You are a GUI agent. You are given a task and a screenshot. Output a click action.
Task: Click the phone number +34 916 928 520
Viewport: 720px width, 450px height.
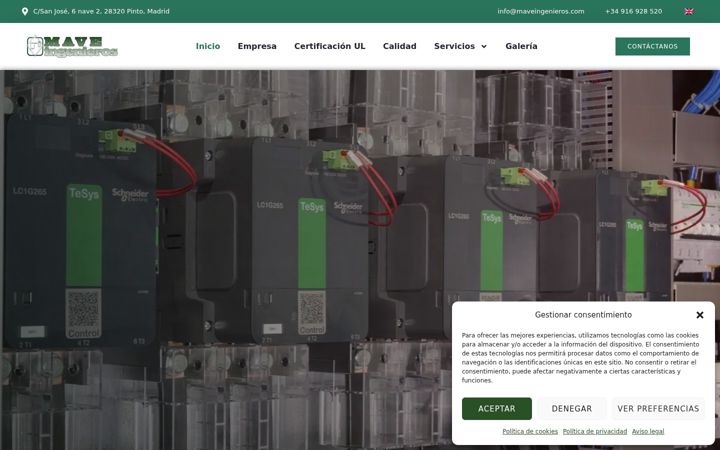[634, 11]
